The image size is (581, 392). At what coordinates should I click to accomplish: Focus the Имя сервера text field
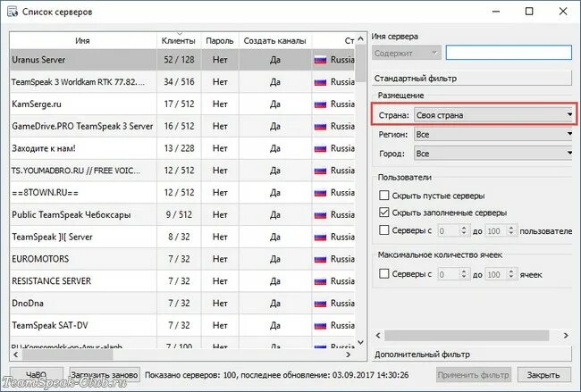point(509,53)
